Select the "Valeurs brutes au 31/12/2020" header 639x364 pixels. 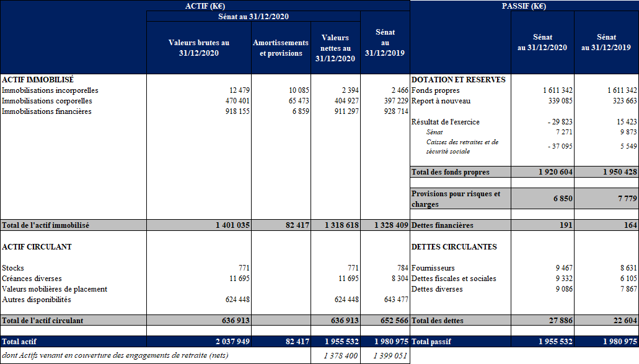pyautogui.click(x=199, y=48)
